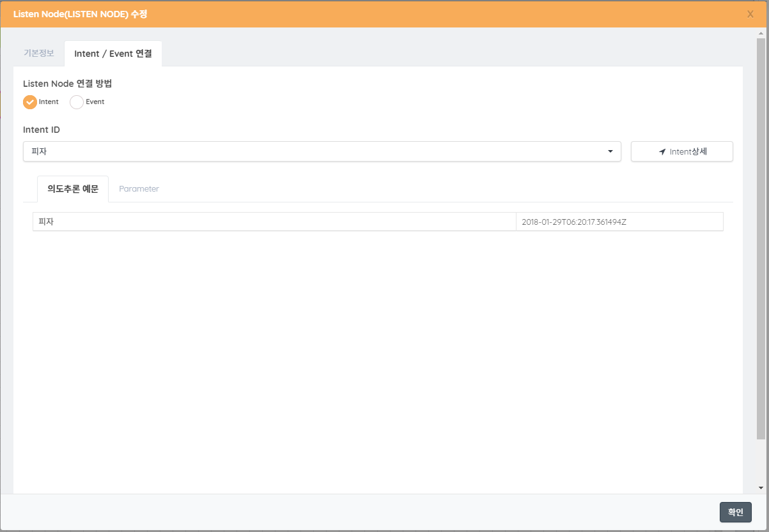Switch to the 기본정보 tab
This screenshot has height=532, width=769.
[x=39, y=53]
